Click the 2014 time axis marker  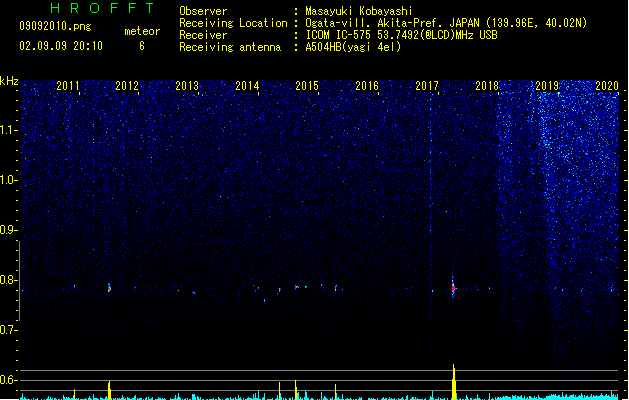(247, 86)
